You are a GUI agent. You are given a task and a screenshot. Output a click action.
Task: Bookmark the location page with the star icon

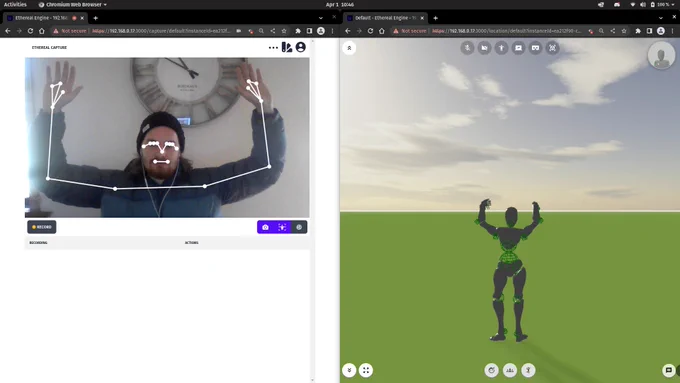(x=624, y=31)
